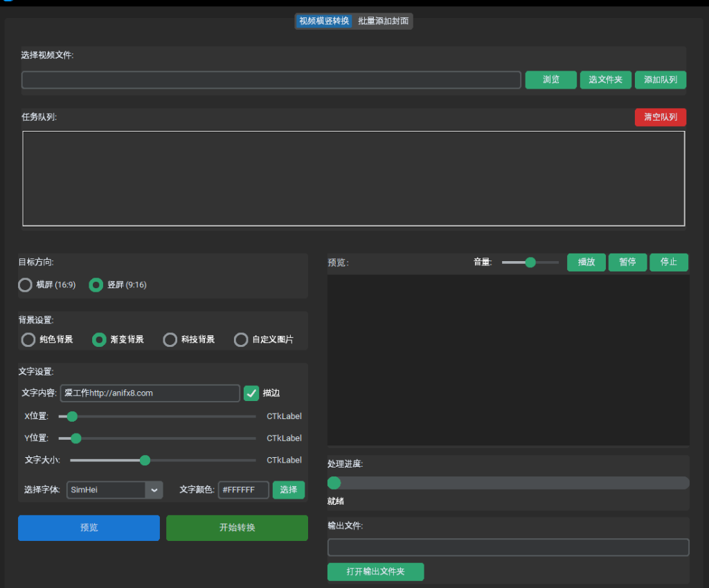Click the 文字大小 slider handle
The height and width of the screenshot is (588, 709).
click(145, 461)
